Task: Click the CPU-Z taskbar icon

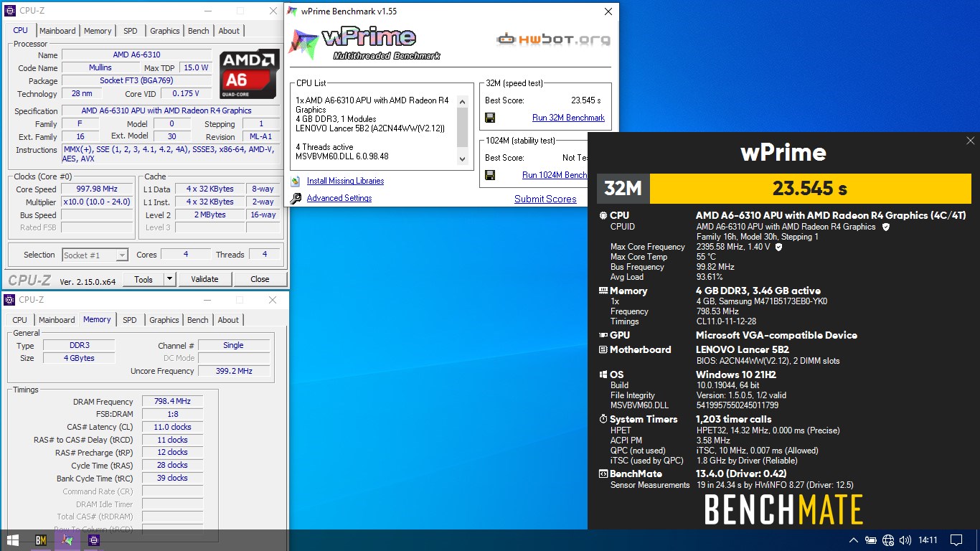Action: point(94,540)
